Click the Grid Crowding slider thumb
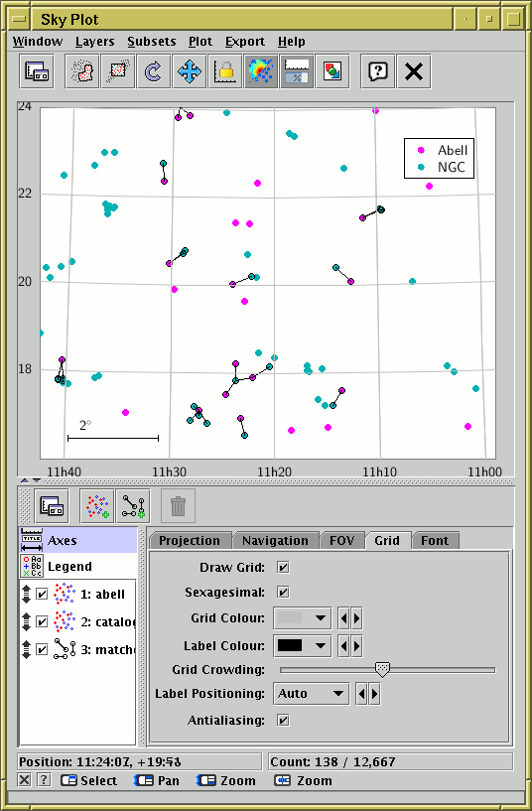This screenshot has height=811, width=532. click(382, 670)
